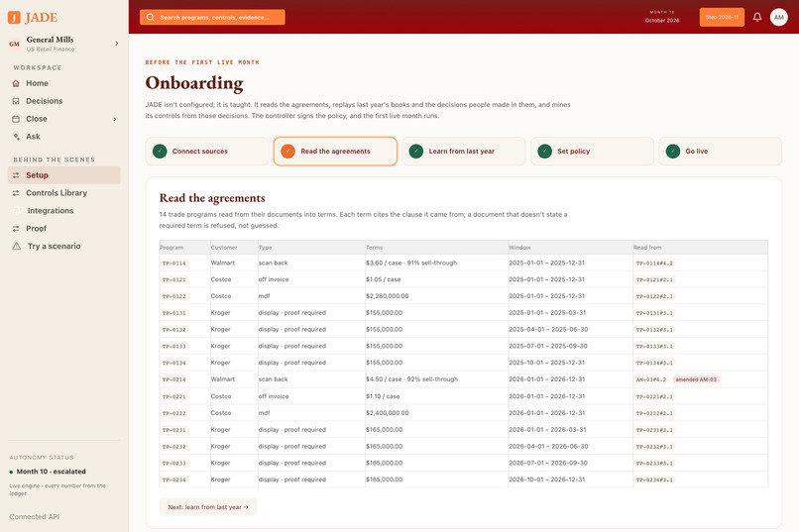
Task: Click the Connected API link
Action: coord(34,517)
